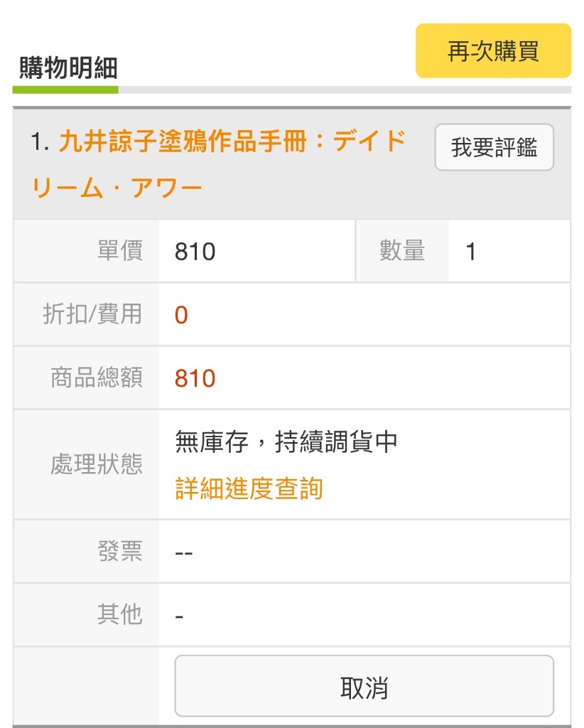
Task: Tap the yellow 再次購買 button
Action: click(x=493, y=50)
